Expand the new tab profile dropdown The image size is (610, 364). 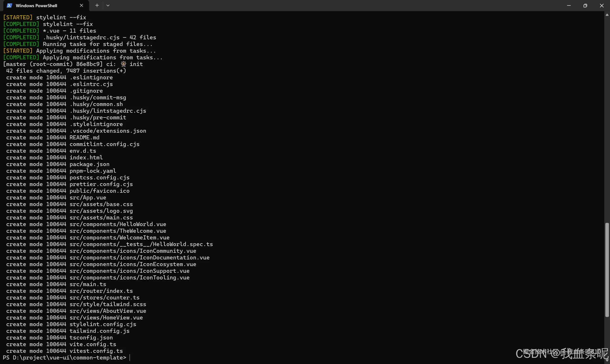click(108, 5)
